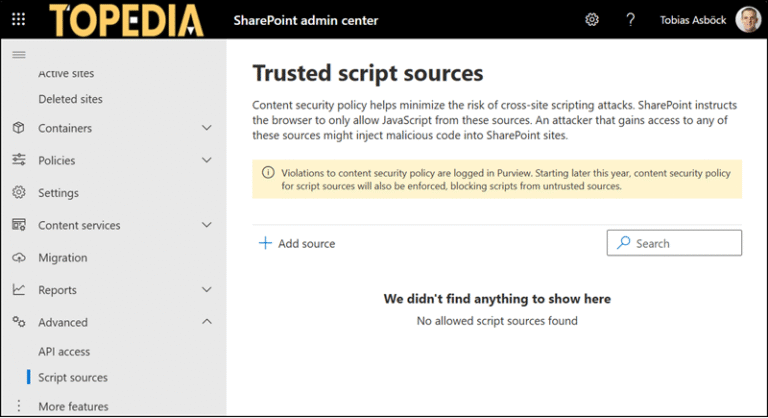Open Containers navigation item
This screenshot has height=418, width=768.
pos(65,128)
